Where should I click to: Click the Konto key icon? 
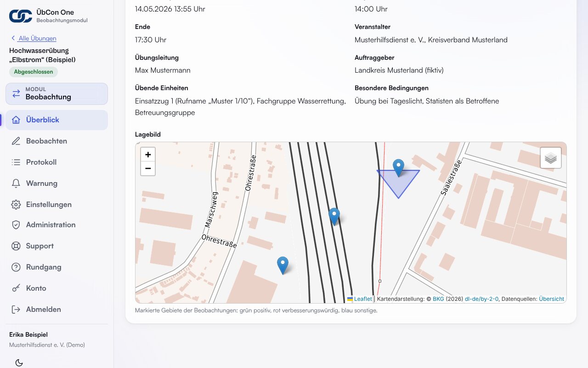click(16, 288)
